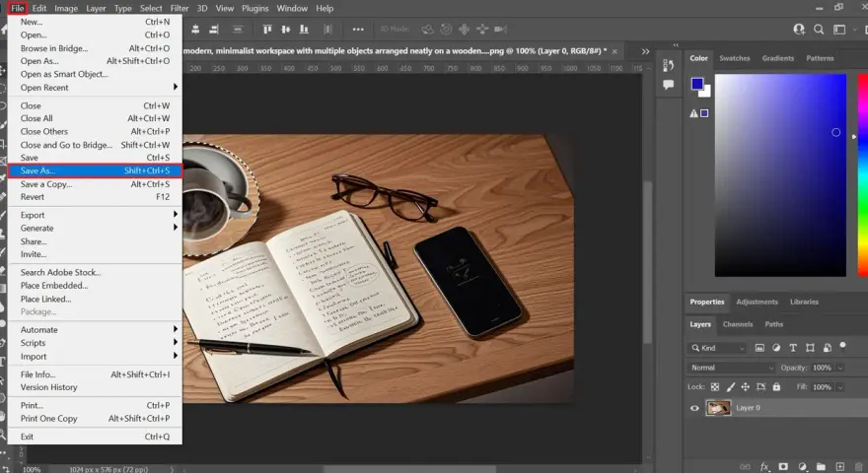This screenshot has height=473, width=868.
Task: Open the Filter menu in menu bar
Action: click(x=180, y=8)
